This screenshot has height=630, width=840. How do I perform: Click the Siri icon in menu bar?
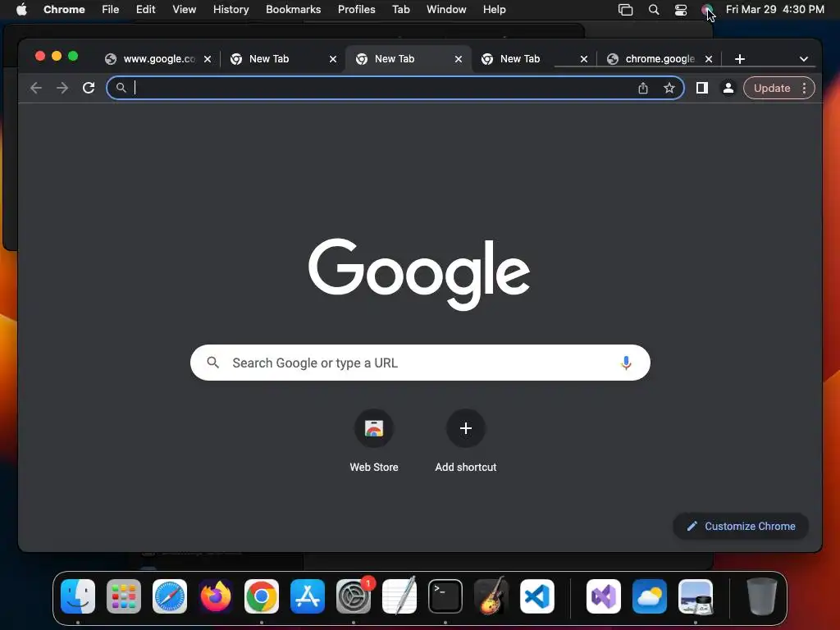coord(707,10)
